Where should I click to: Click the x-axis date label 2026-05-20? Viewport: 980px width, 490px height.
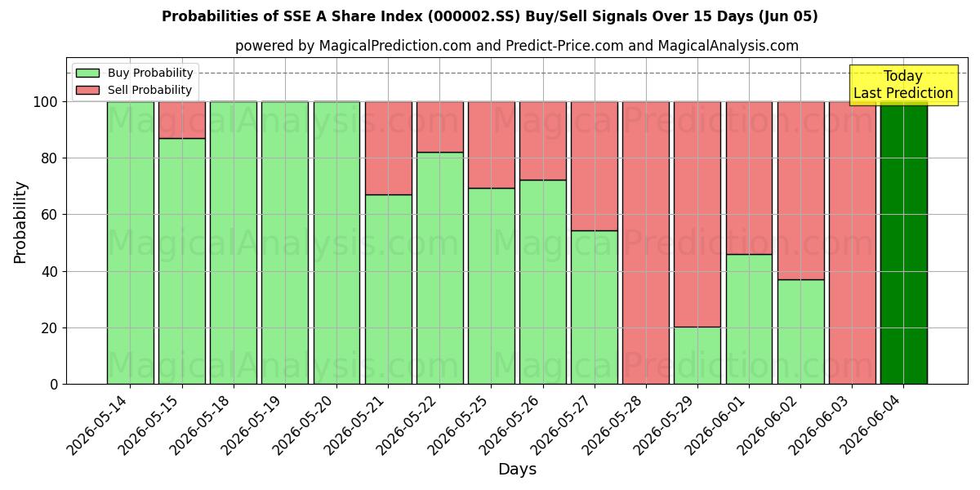pos(305,423)
